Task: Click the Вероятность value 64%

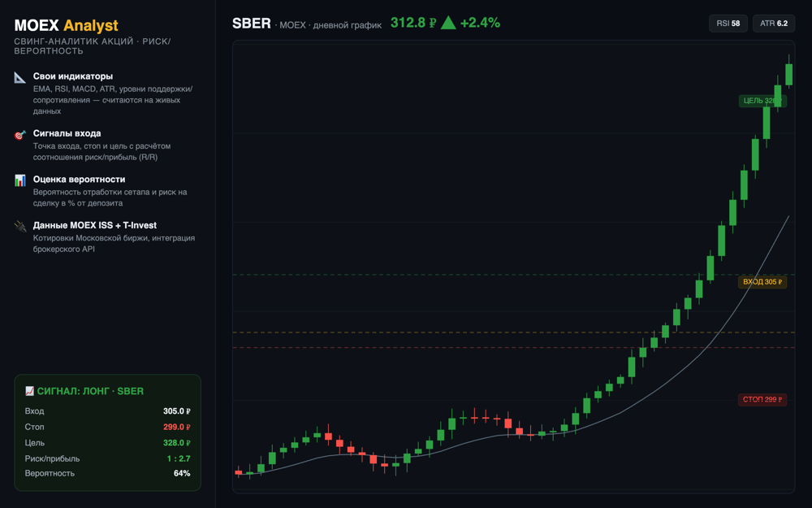Action: (x=182, y=473)
